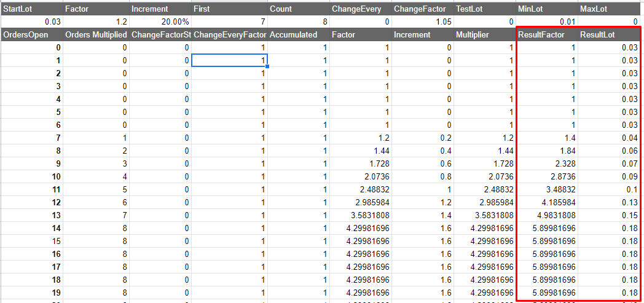Select the OrdersOpen row label 10
This screenshot has width=644, height=303.
(x=32, y=176)
